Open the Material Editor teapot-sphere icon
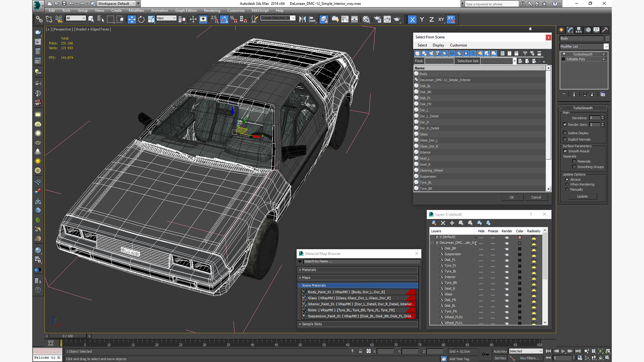 click(x=366, y=19)
